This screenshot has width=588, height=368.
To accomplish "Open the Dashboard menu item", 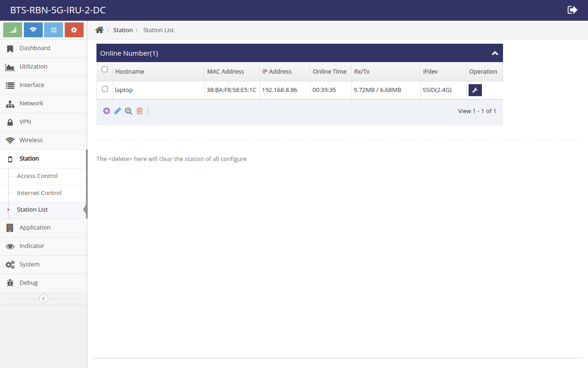I will point(43,48).
